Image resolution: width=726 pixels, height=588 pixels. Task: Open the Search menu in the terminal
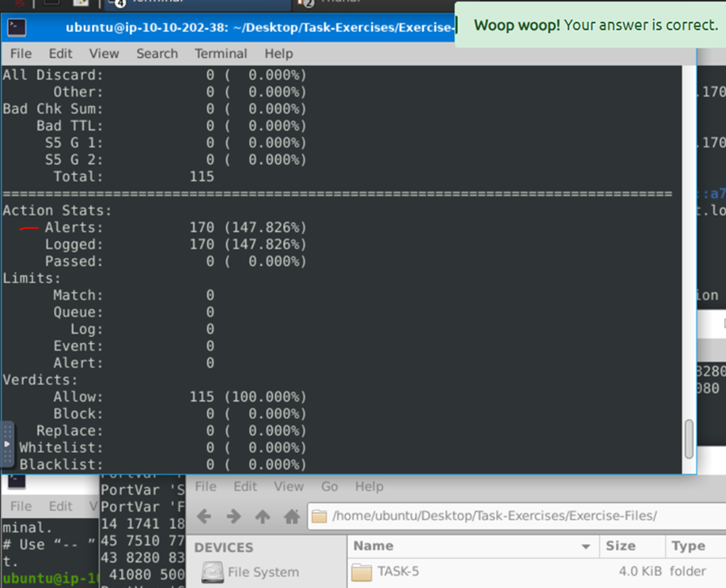[x=157, y=53]
